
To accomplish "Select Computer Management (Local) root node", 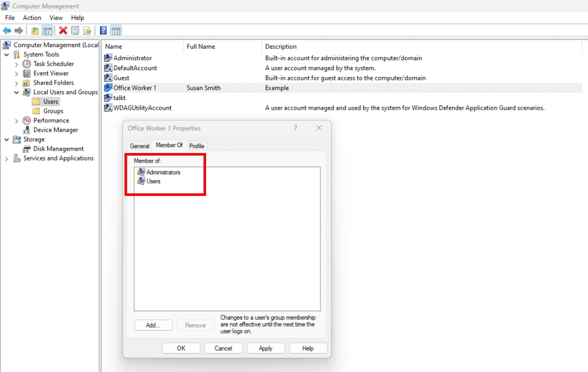I will (x=51, y=45).
